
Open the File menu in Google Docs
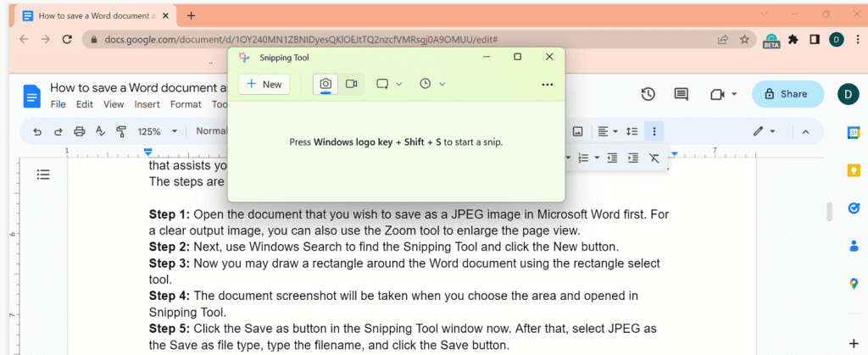click(x=58, y=104)
